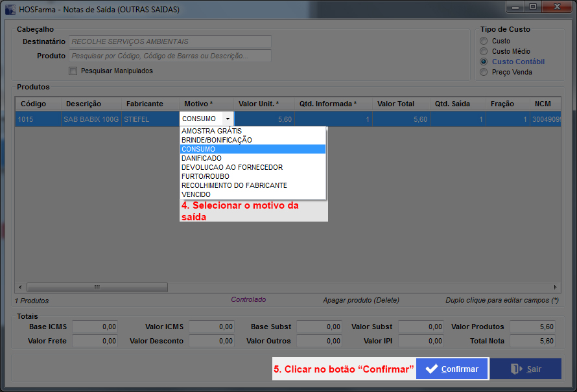Collapse the Motivo dropdown arrow

coord(227,119)
